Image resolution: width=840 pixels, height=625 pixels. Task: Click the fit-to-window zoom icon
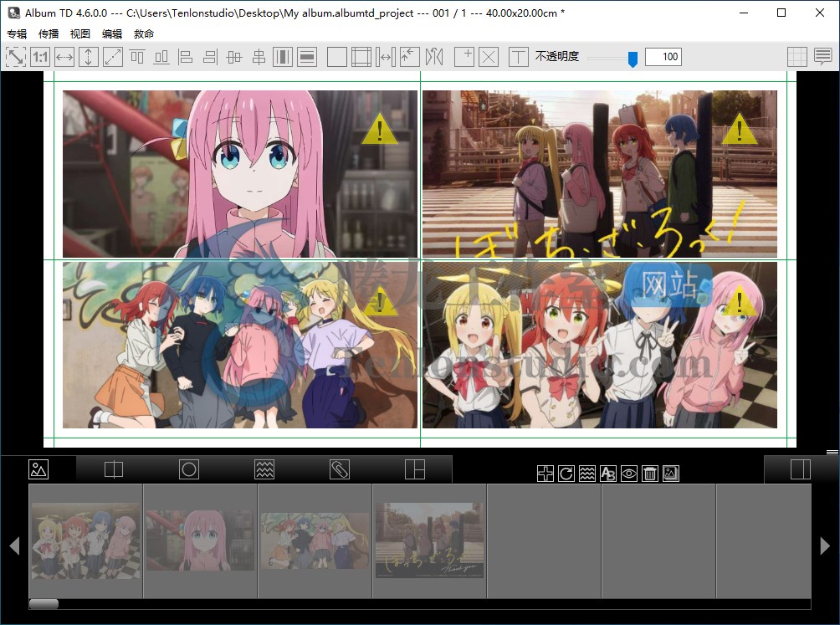pyautogui.click(x=16, y=57)
